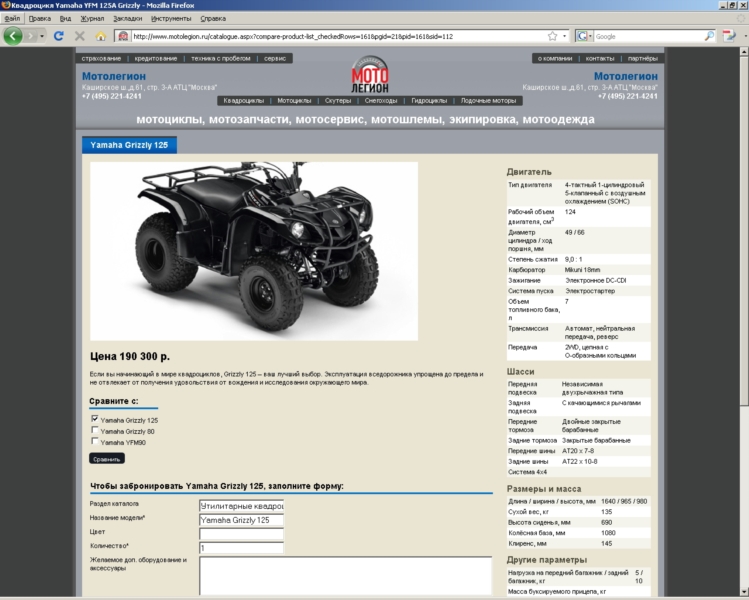This screenshot has width=749, height=600.
Task: Open the сервис link
Action: tap(275, 58)
